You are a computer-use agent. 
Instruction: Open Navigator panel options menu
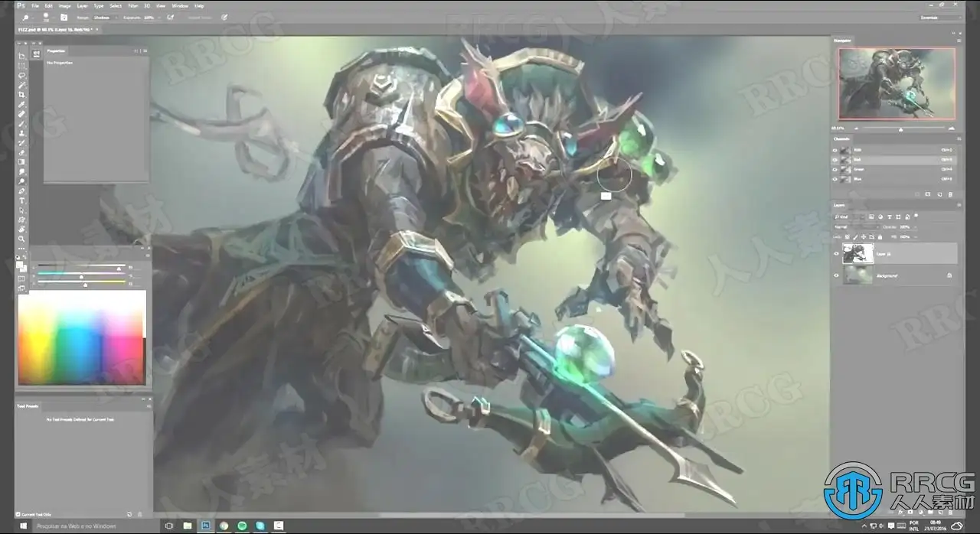click(x=959, y=40)
